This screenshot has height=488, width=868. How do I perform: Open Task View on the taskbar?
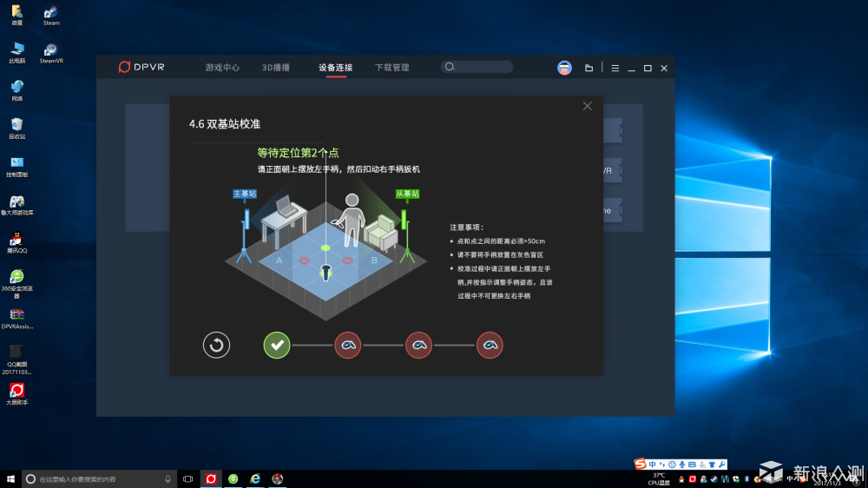188,478
